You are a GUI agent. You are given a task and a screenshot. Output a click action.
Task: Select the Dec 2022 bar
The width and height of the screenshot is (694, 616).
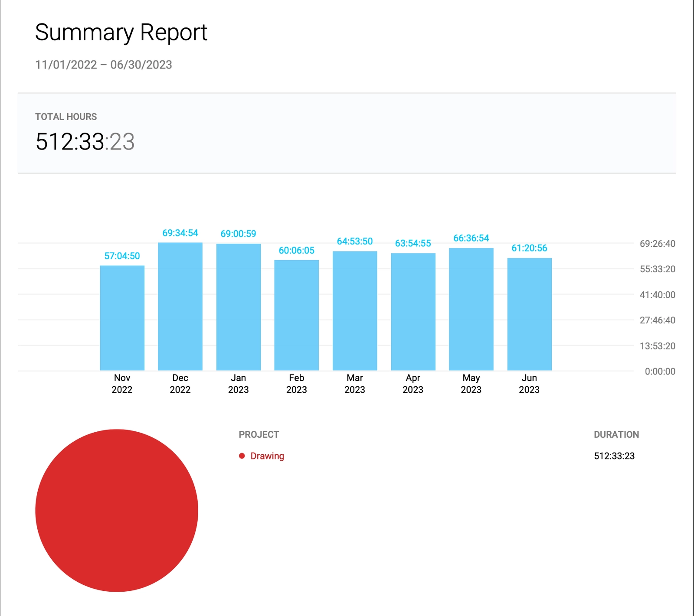tap(180, 306)
